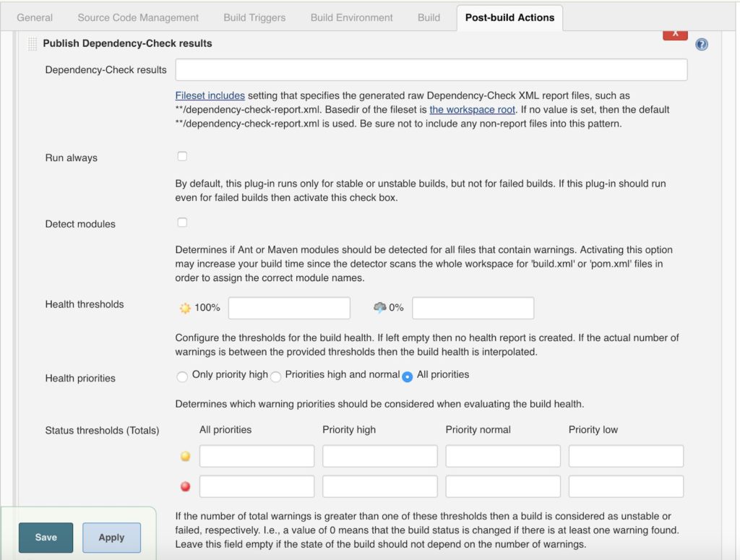Click the sunny 100% health icon
The width and height of the screenshot is (740, 560).
point(185,308)
